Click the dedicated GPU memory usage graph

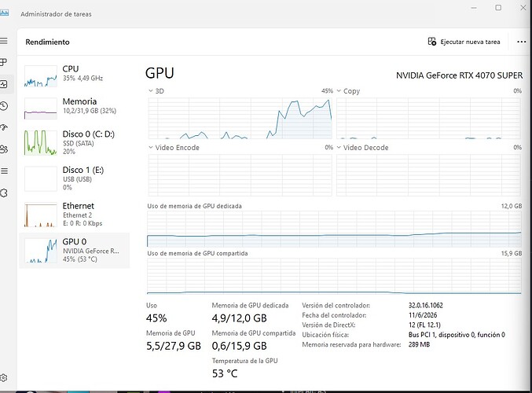334,229
